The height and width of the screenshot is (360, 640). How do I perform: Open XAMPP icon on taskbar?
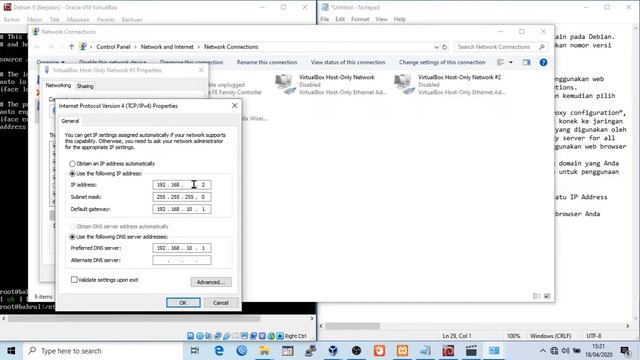point(402,351)
